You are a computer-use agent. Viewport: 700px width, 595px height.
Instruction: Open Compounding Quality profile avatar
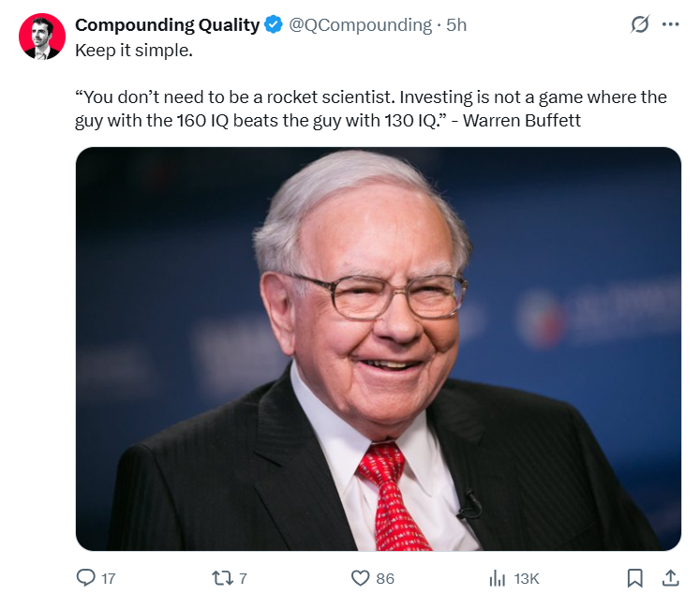[x=42, y=37]
